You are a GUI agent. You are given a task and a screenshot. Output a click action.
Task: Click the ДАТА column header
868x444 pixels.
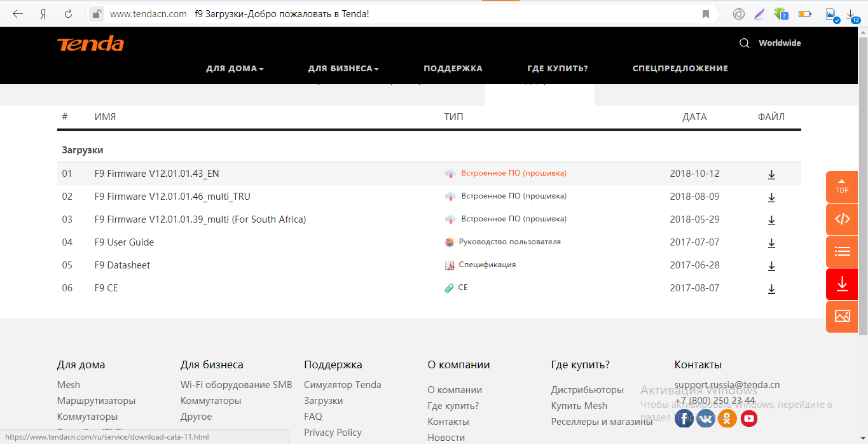click(x=694, y=117)
